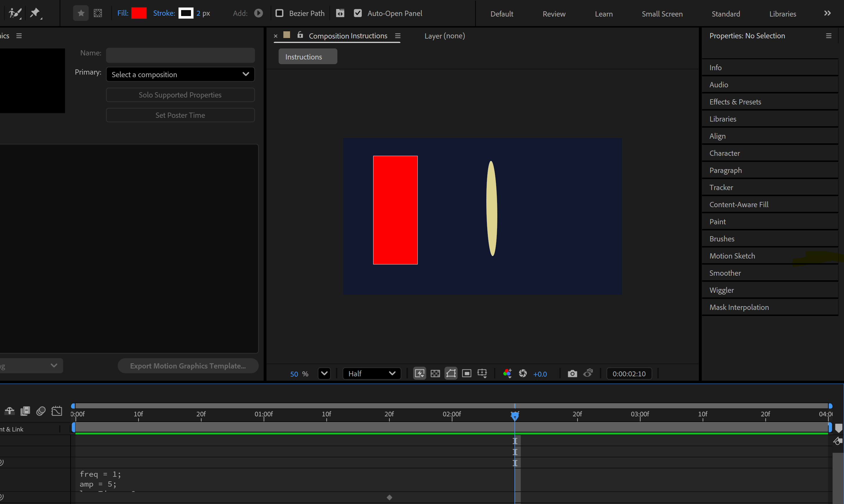Switch to the Small Screen workspace
The height and width of the screenshot is (504, 844).
662,14
